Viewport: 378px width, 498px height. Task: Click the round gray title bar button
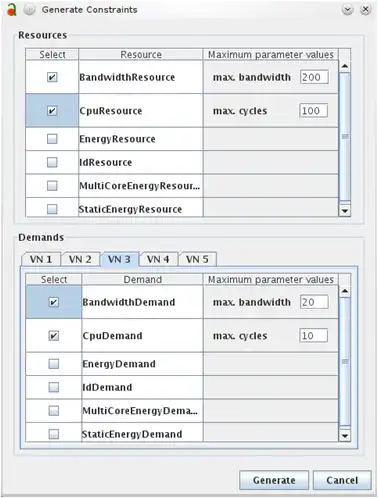coord(29,10)
